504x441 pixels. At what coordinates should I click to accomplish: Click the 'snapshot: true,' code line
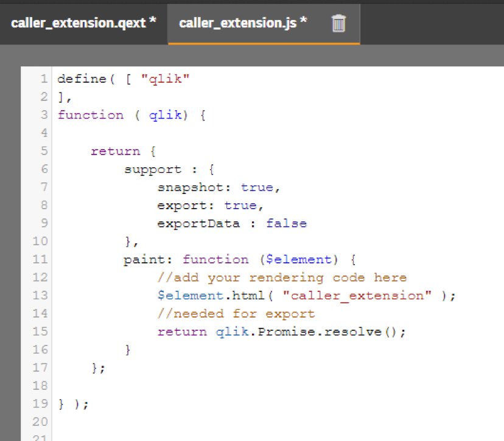pos(219,187)
